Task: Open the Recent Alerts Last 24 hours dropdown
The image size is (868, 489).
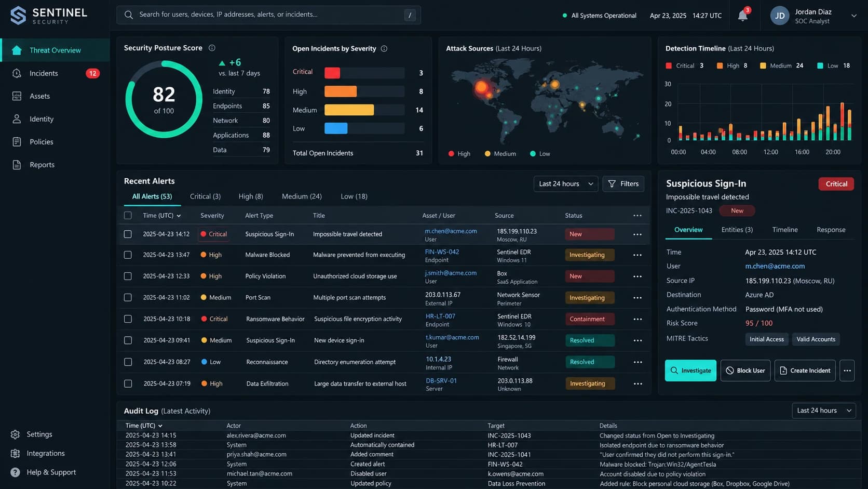Action: coord(566,184)
